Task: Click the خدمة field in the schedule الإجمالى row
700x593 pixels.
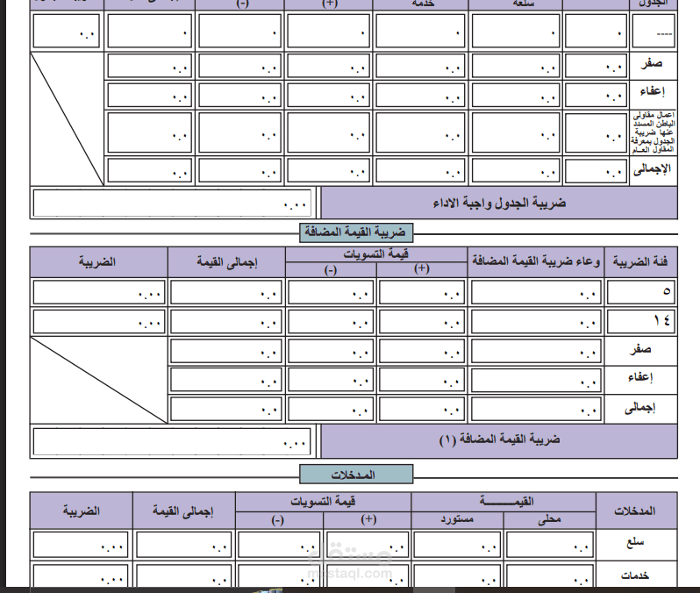Action: coord(420,170)
